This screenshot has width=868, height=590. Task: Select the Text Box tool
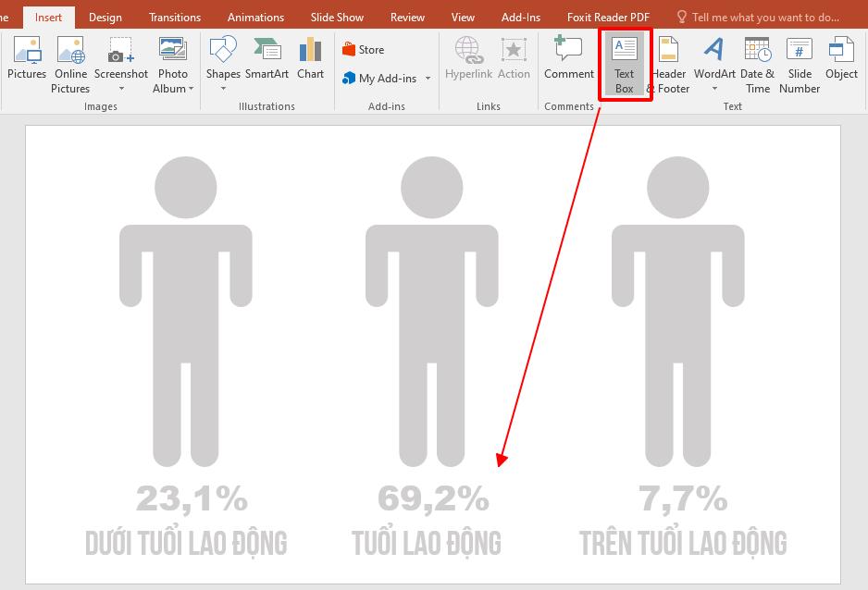[624, 64]
